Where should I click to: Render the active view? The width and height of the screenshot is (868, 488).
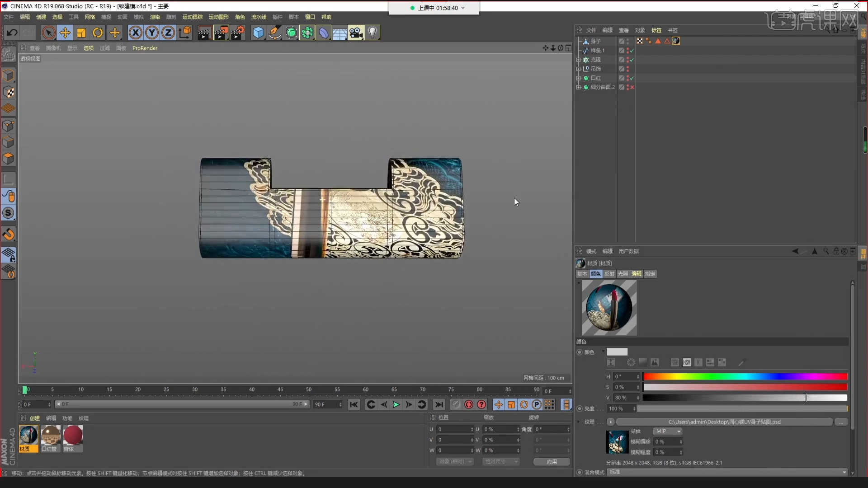coord(204,33)
